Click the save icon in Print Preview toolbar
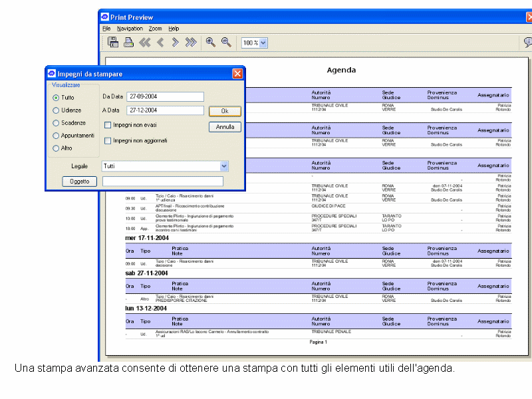Image resolution: width=532 pixels, height=399 pixels. [113, 43]
